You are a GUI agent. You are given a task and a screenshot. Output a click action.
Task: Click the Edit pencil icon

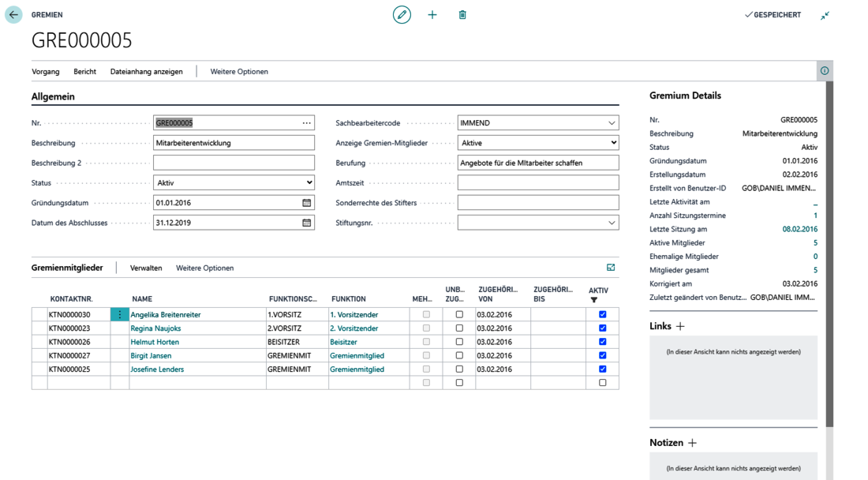click(x=402, y=15)
